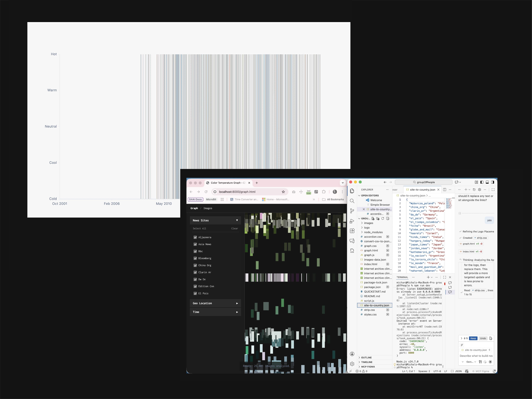Refresh the explorer file tree

383,219
